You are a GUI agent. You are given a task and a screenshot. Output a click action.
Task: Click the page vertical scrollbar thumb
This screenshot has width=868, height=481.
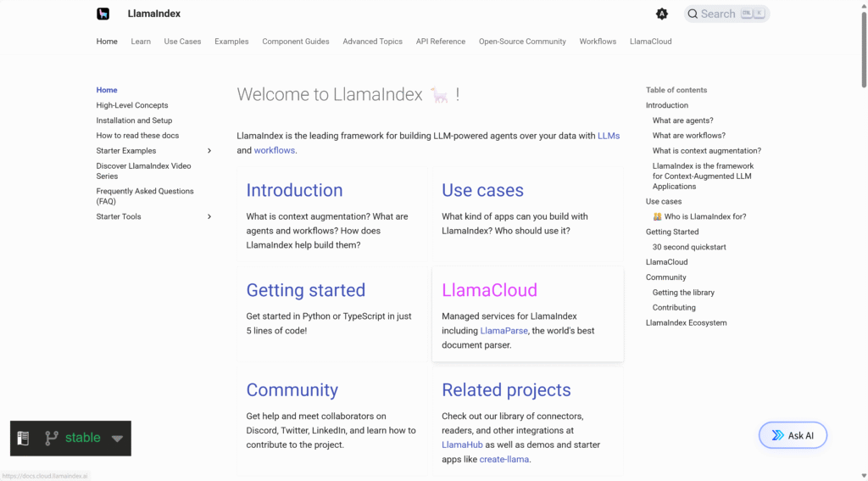tap(864, 48)
